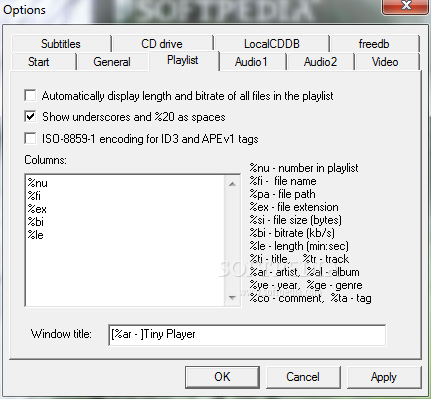The width and height of the screenshot is (431, 399).
Task: Click the Columns list scroll up arrow
Action: 232,184
